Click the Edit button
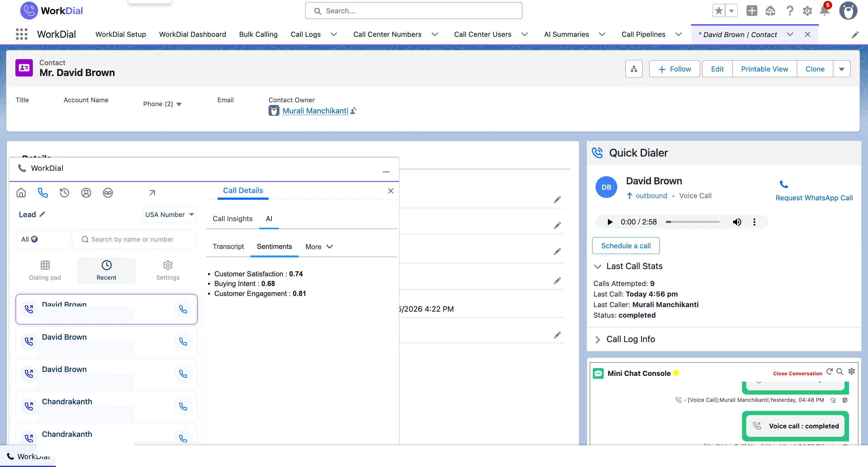 717,69
